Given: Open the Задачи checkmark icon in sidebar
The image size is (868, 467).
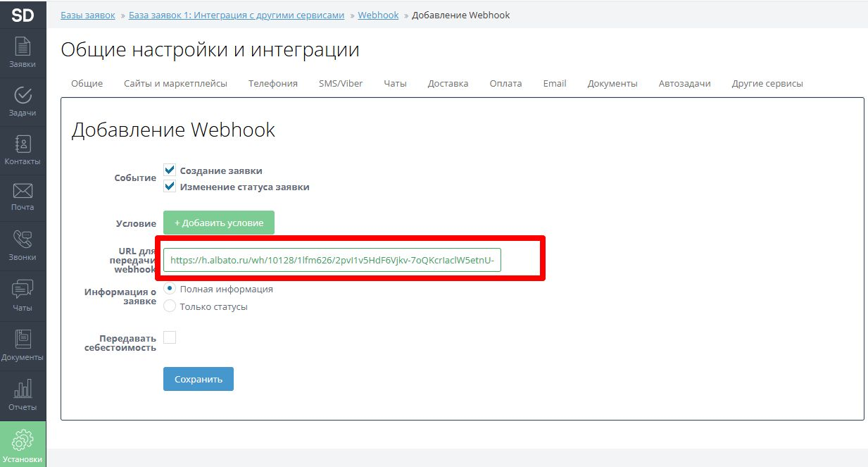Looking at the screenshot, I should pyautogui.click(x=23, y=95).
